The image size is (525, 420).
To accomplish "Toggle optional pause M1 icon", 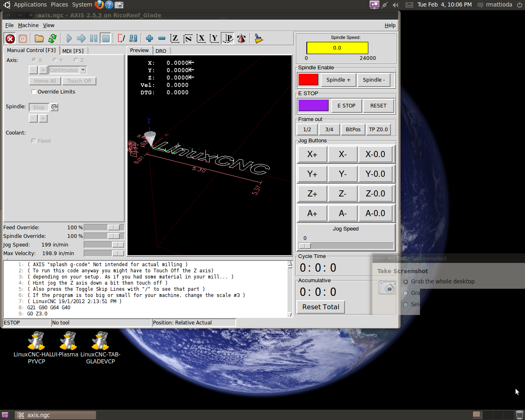I will click(133, 39).
